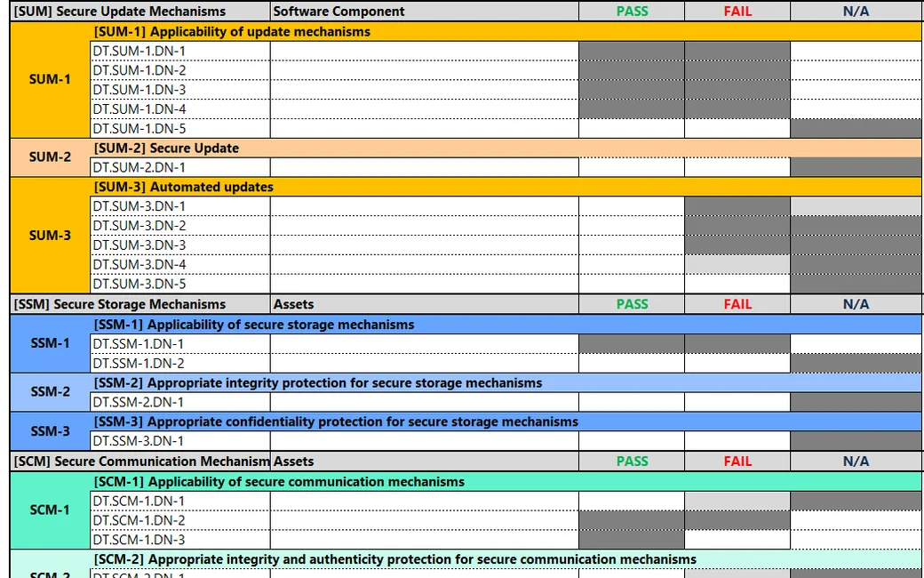Select the SSM-3 label cell
924x578 pixels.
(50, 431)
